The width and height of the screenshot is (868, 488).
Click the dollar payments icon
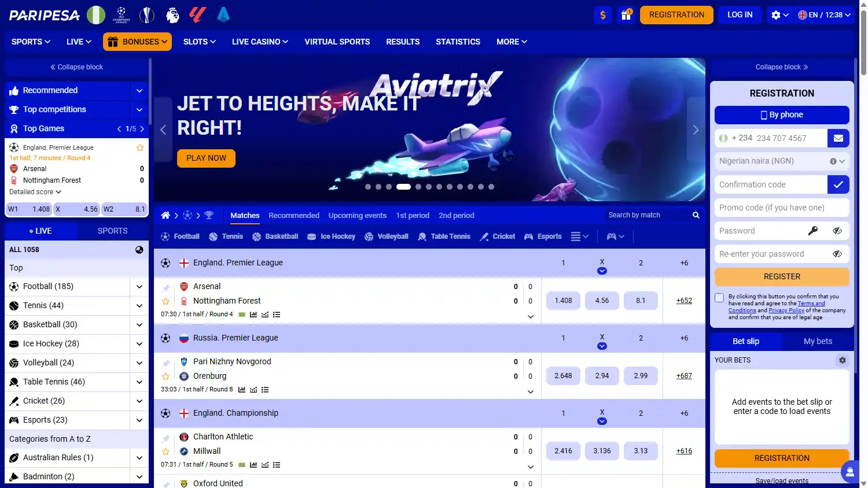coord(603,15)
